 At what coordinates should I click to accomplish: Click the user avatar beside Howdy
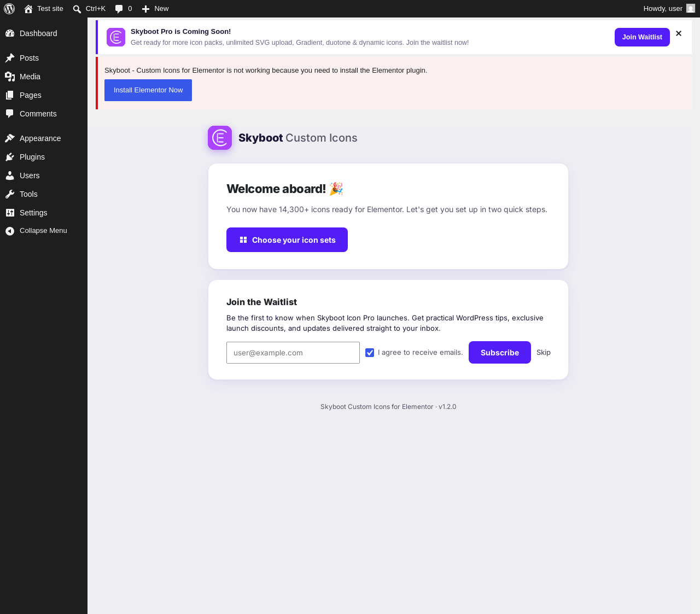(691, 9)
